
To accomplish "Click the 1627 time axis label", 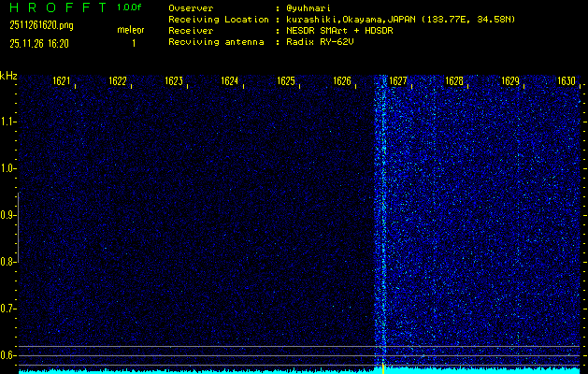I will 398,81.
